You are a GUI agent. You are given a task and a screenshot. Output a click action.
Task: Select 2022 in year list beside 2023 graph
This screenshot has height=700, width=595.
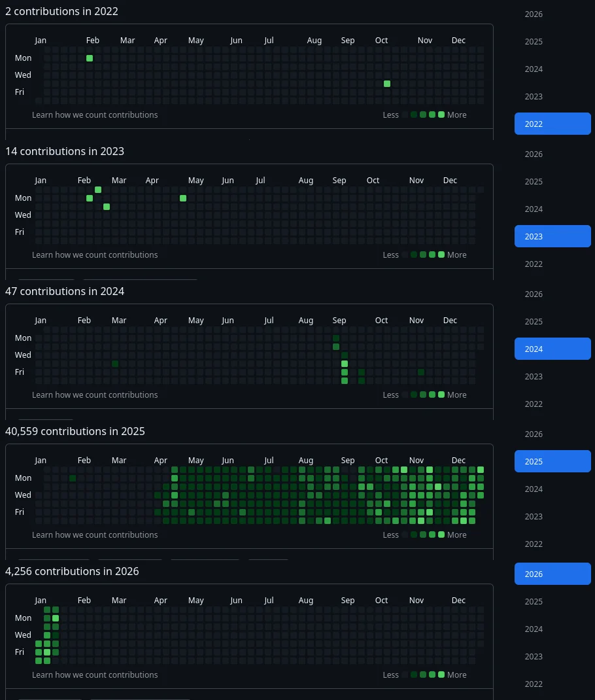[x=534, y=264]
